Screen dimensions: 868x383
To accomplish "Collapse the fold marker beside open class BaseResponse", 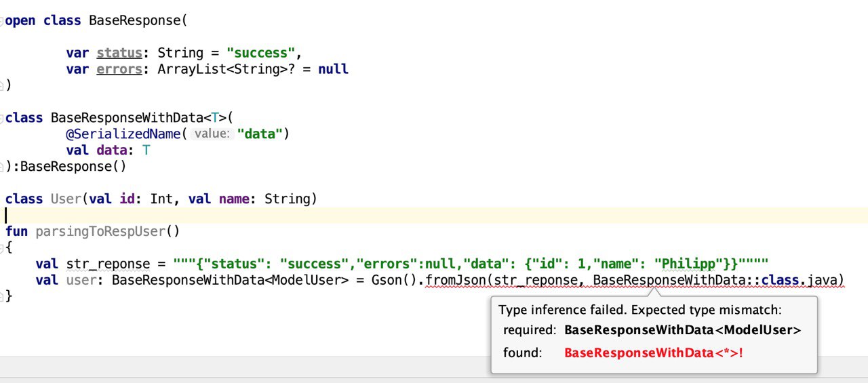I will click(2, 20).
